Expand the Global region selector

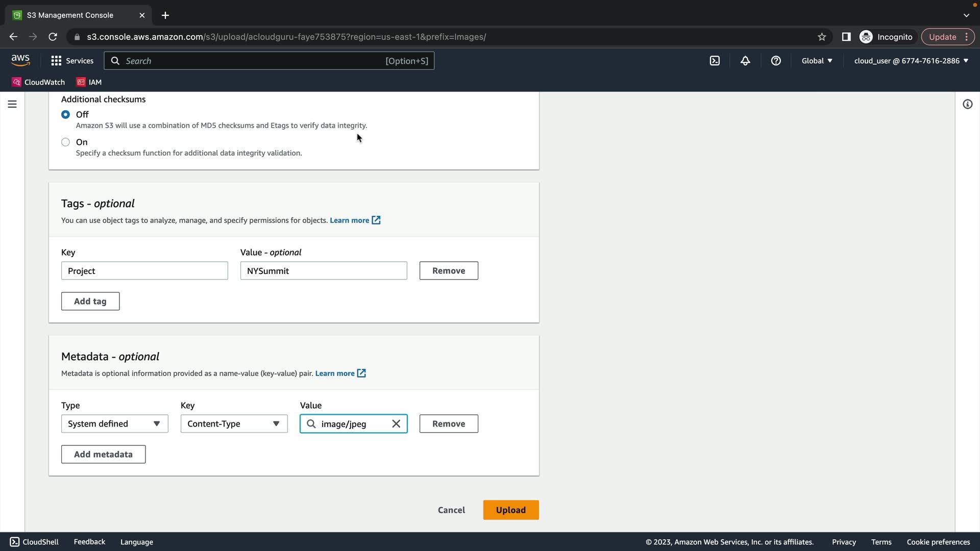[817, 61]
